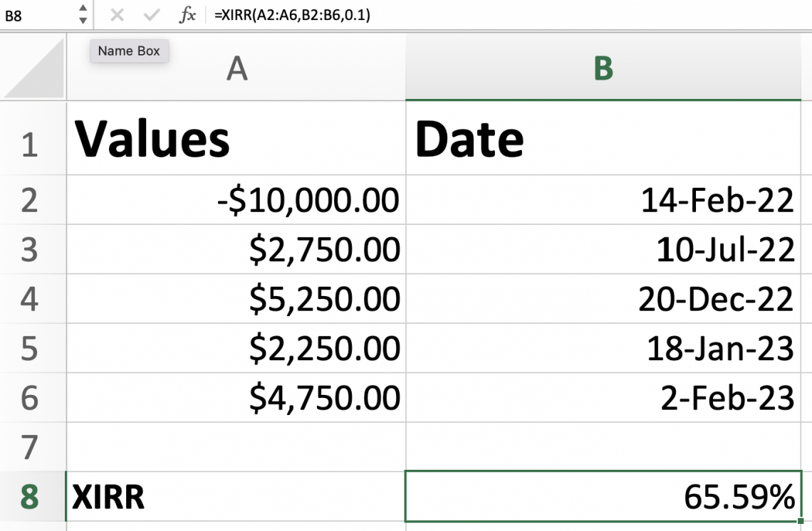This screenshot has width=812, height=531.
Task: Click the Enter checkmark icon in formula bar
Action: click(x=151, y=15)
